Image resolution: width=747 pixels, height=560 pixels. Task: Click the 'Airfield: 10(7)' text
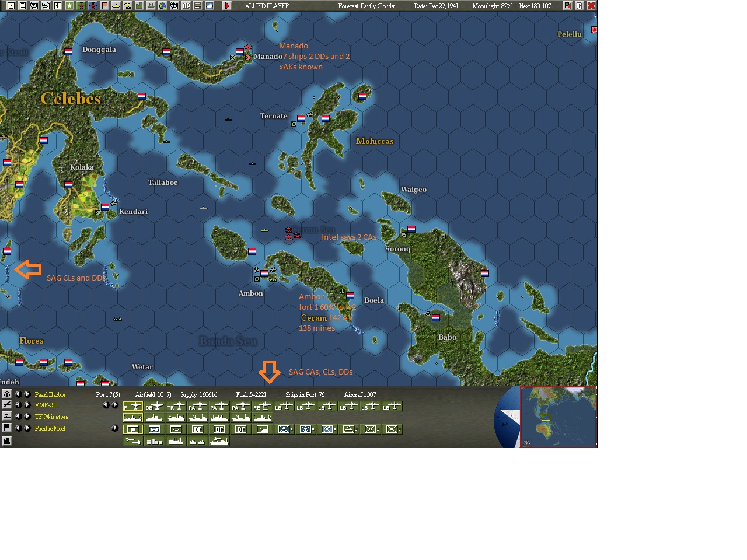tap(153, 394)
